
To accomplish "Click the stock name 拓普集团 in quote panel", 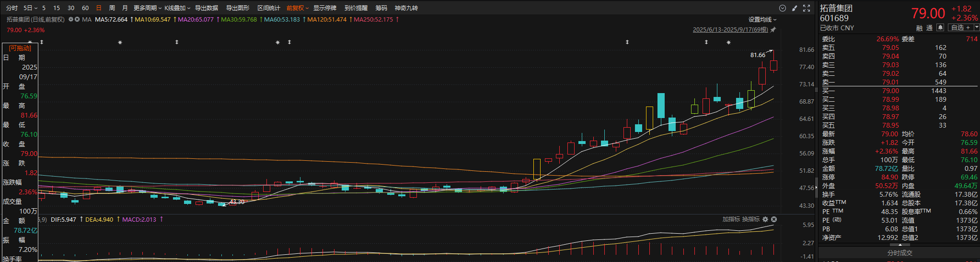I will [x=836, y=8].
